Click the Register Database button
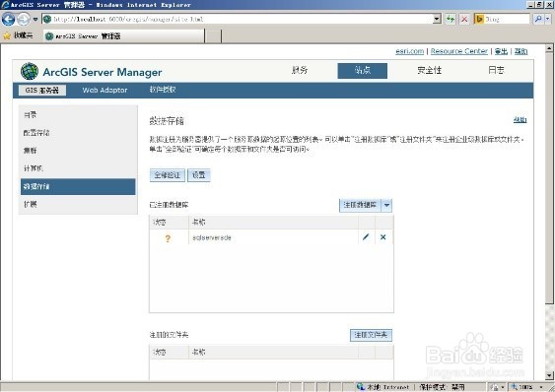 point(360,205)
